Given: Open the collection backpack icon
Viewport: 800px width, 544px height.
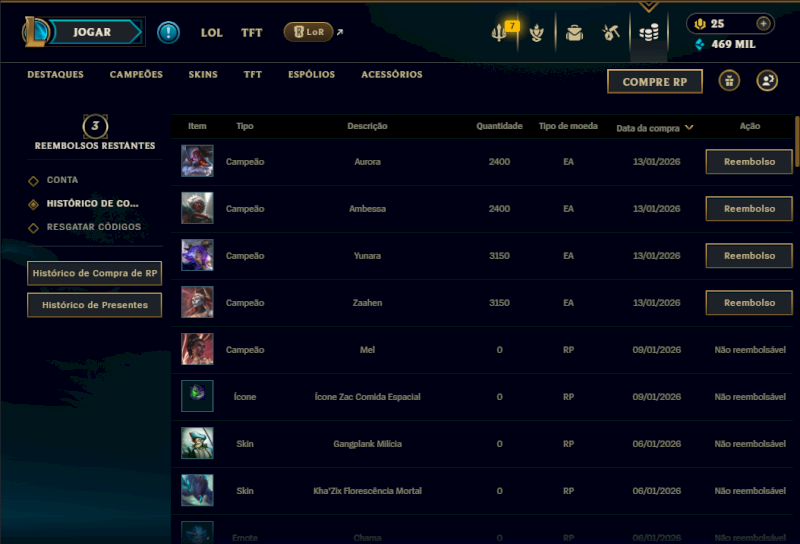Looking at the screenshot, I should pyautogui.click(x=574, y=33).
